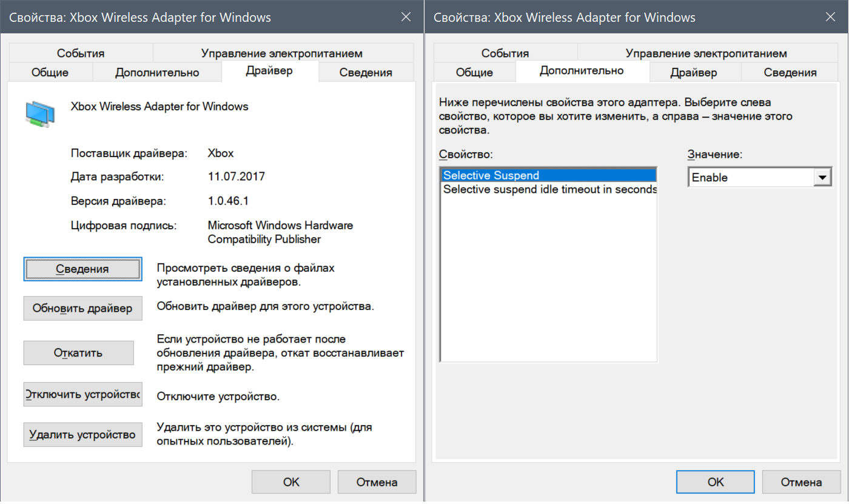Screen dimensions: 849x504
Task: Open the Значение dropdown showing Enable
Action: (822, 178)
